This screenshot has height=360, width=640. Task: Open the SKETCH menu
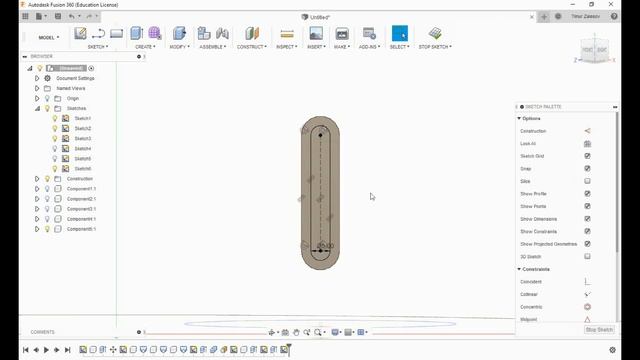point(98,47)
